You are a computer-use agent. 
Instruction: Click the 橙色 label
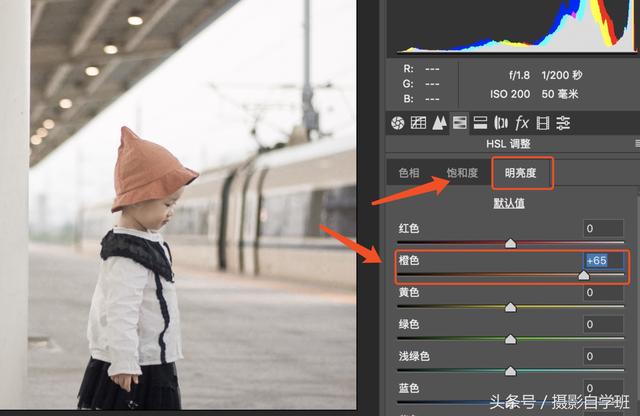(x=409, y=260)
